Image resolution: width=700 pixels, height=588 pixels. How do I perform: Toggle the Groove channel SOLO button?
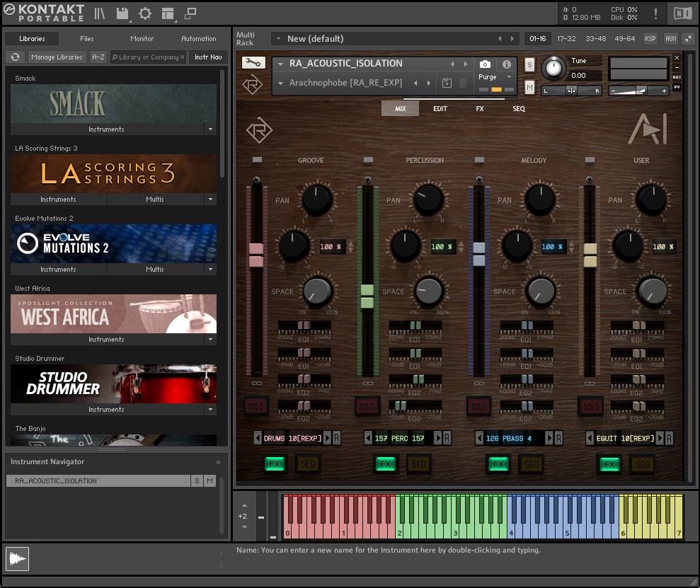pyautogui.click(x=256, y=406)
